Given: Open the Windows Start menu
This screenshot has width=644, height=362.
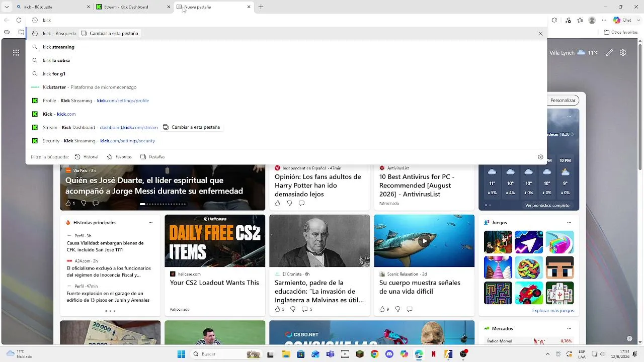Looking at the screenshot, I should (x=181, y=354).
